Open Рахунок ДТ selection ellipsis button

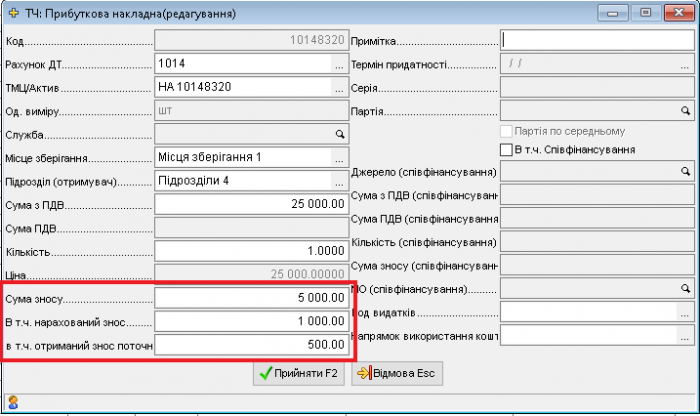point(339,64)
